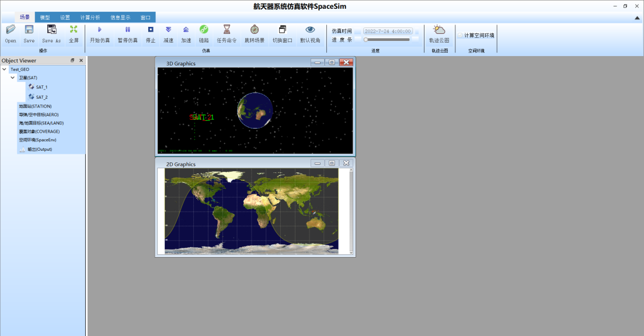Viewport: 644px width, 336px height.
Task: Click the 任务命令 hourglass icon
Action: click(227, 30)
